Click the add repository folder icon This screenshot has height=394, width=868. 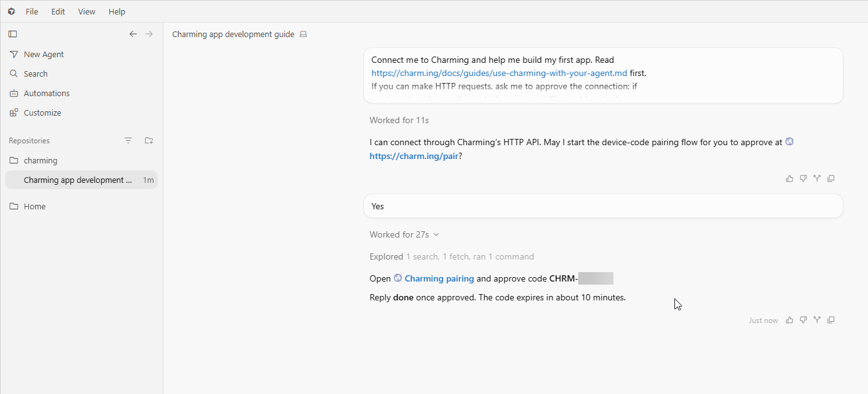click(149, 141)
